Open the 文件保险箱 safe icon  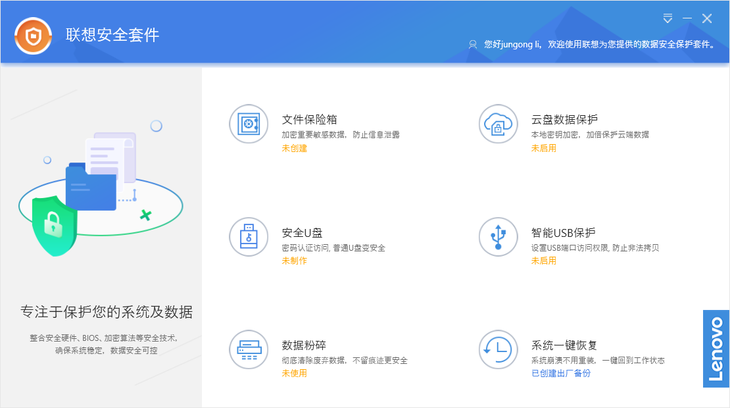(249, 124)
